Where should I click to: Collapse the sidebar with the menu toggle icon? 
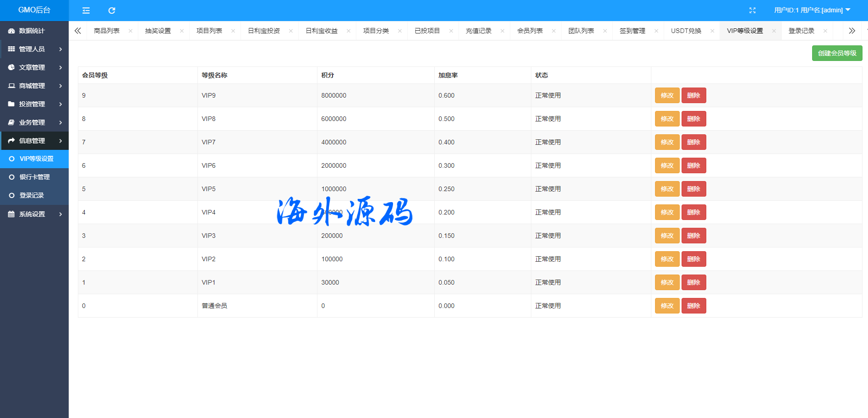pos(86,11)
